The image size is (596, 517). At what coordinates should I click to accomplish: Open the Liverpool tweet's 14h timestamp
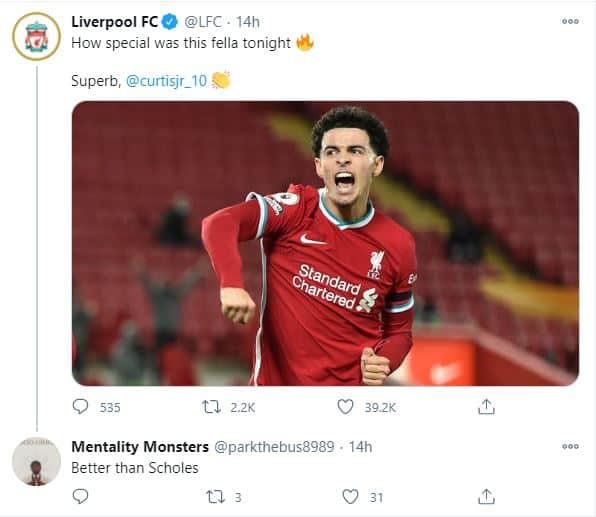(248, 22)
